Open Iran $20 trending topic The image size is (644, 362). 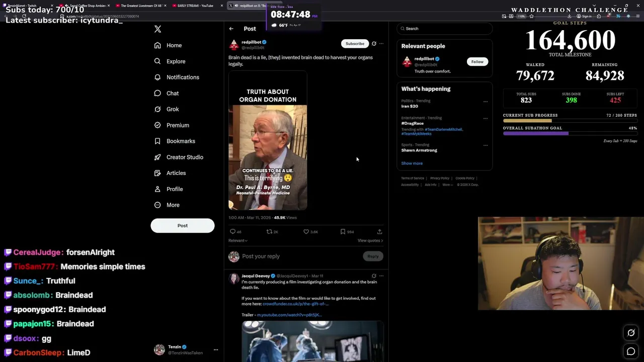click(x=410, y=107)
